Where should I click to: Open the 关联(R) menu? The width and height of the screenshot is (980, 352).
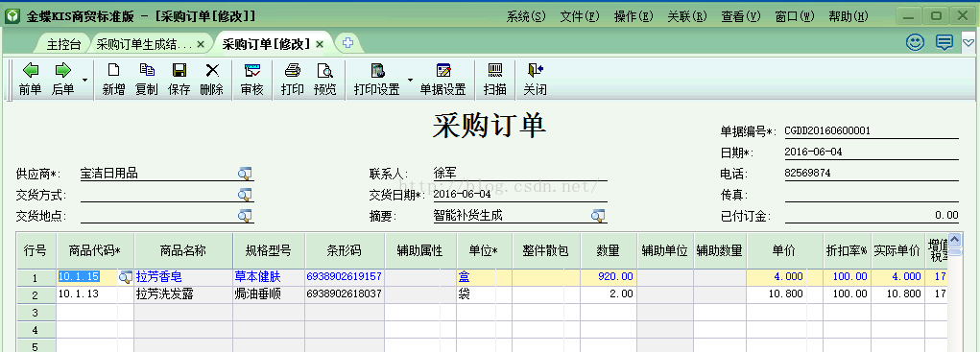point(687,17)
